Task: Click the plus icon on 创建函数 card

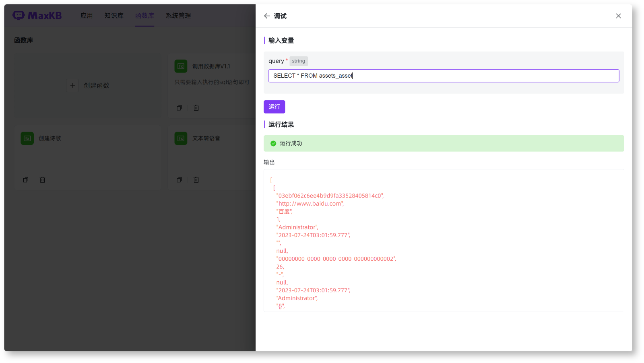Action: pyautogui.click(x=72, y=85)
